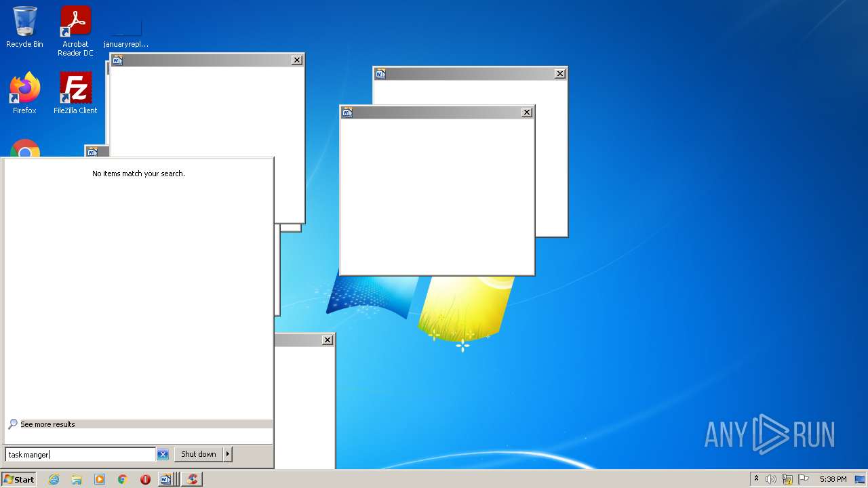Clear the Start menu search text
The height and width of the screenshot is (488, 868).
pyautogui.click(x=163, y=455)
